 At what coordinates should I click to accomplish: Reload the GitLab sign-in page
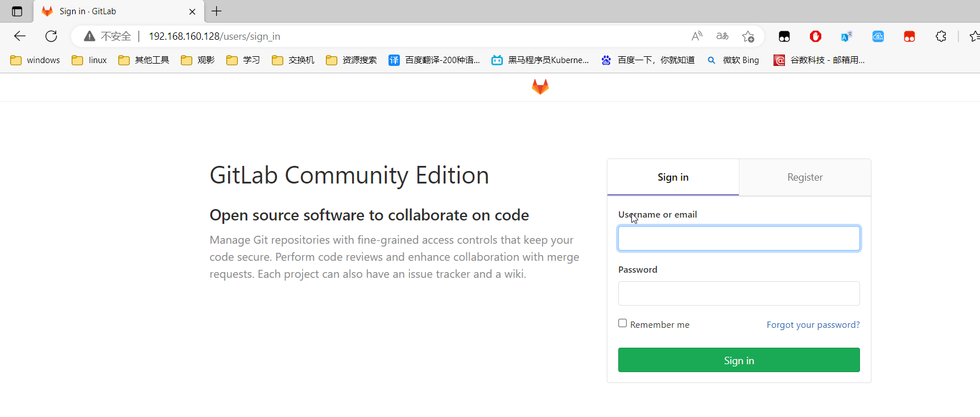click(x=51, y=36)
